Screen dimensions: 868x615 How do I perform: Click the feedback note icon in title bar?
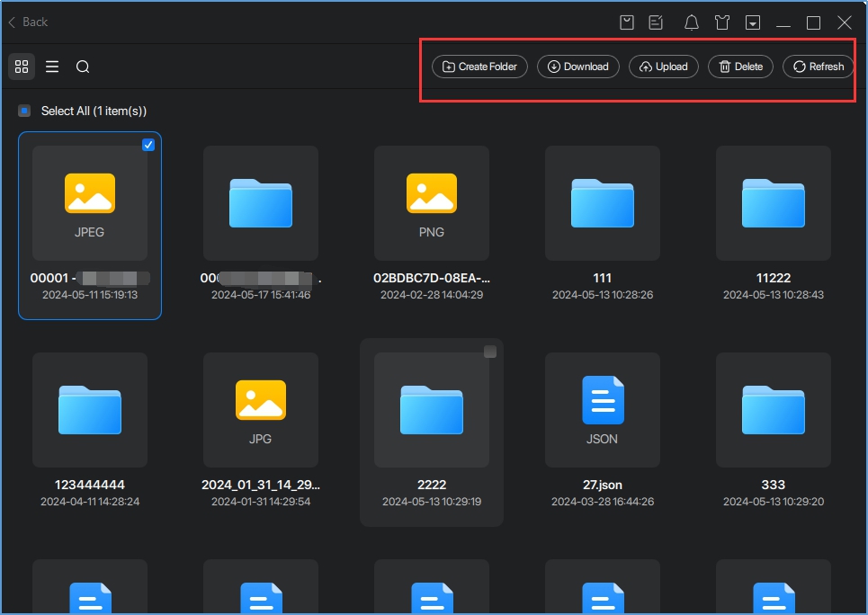[x=657, y=22]
